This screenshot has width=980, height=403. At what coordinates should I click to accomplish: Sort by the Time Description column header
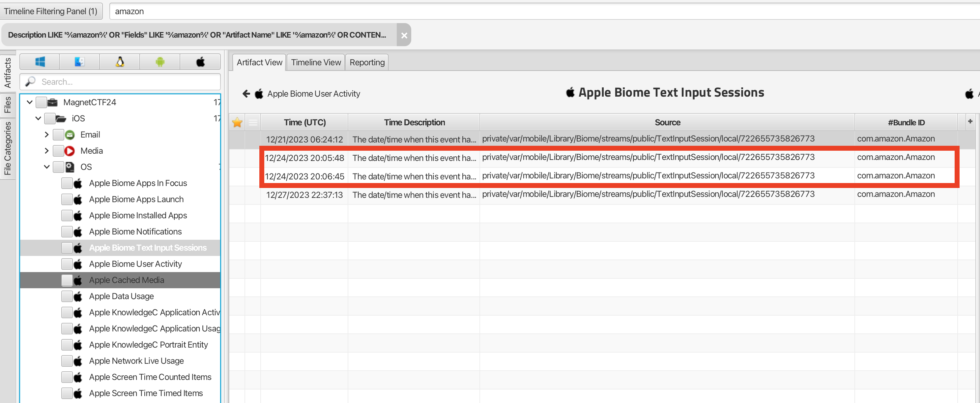click(414, 122)
